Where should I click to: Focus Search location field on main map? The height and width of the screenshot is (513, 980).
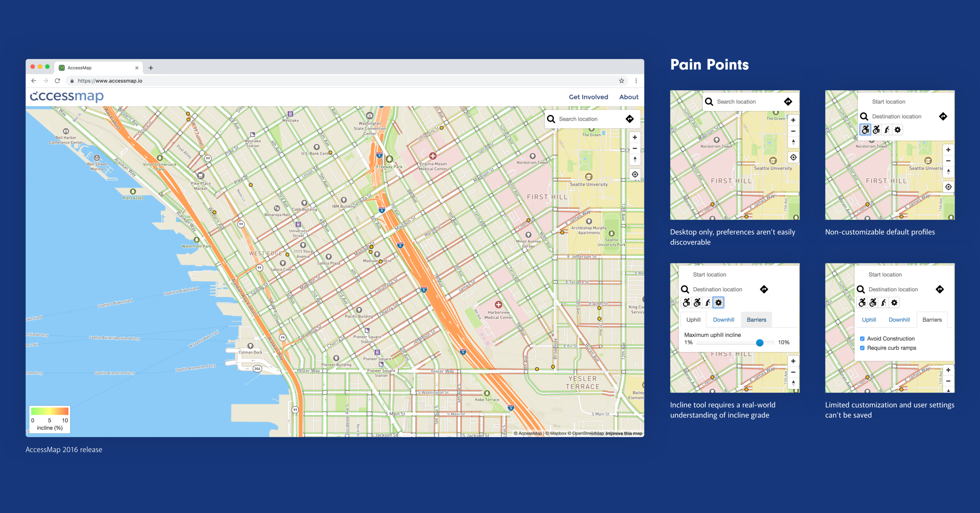point(590,119)
